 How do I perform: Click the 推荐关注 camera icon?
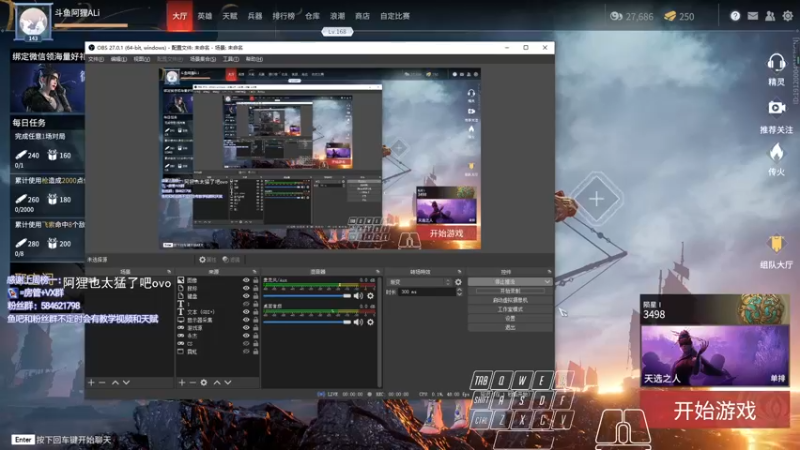(x=776, y=108)
